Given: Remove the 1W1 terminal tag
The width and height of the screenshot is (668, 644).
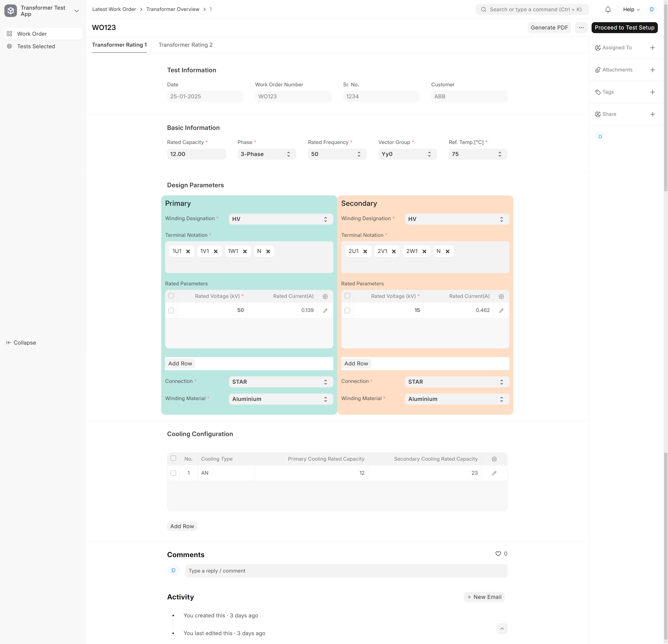Looking at the screenshot, I should pyautogui.click(x=245, y=251).
